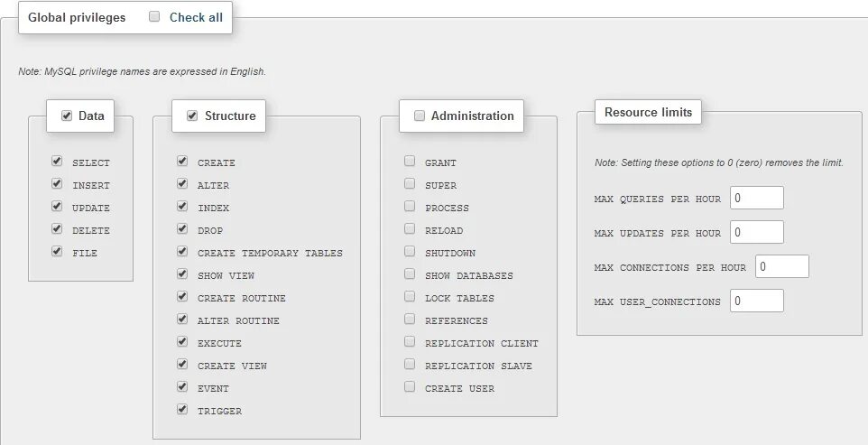Image resolution: width=868 pixels, height=445 pixels.
Task: Disable the DROP privilege checkbox
Action: pyautogui.click(x=182, y=228)
